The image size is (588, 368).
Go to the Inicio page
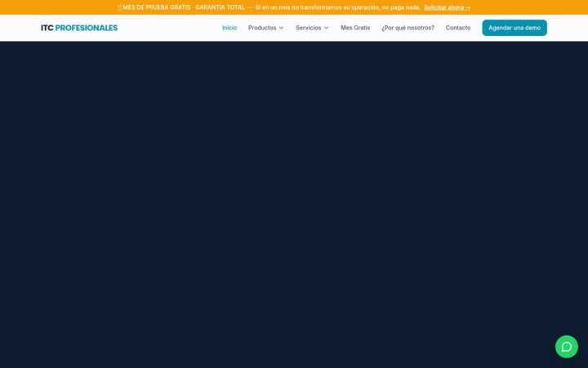[229, 28]
